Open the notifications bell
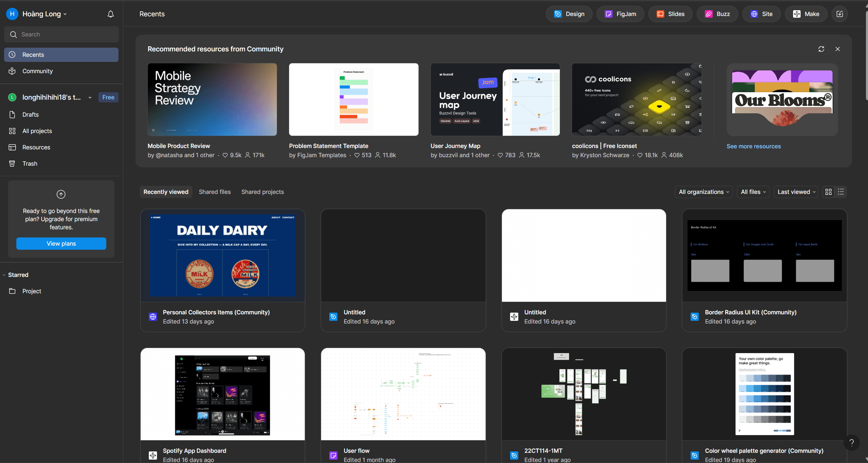The height and width of the screenshot is (463, 868). [110, 14]
